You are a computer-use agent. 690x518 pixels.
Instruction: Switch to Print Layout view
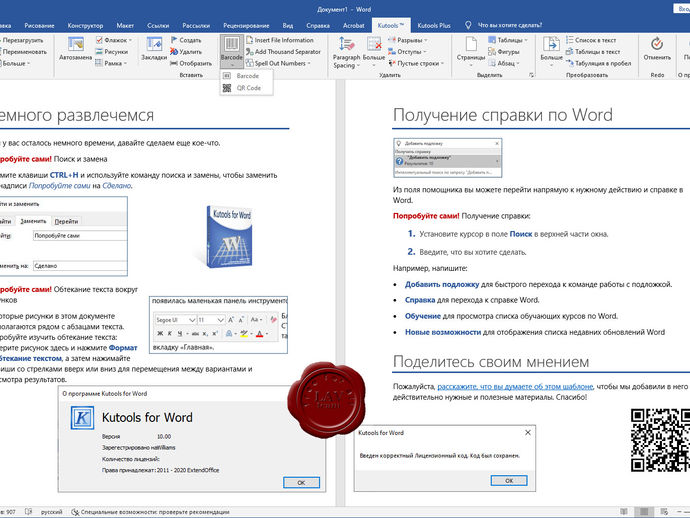pos(644,511)
